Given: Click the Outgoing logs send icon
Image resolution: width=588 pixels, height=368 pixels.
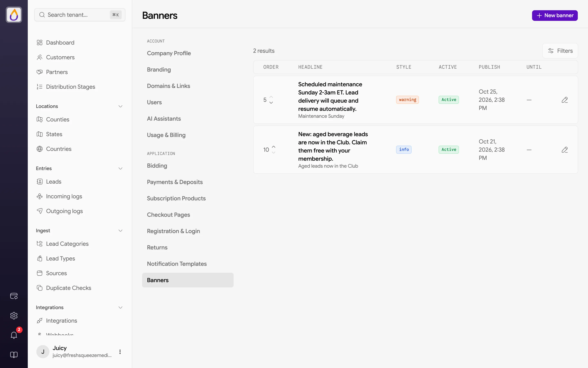Looking at the screenshot, I should (x=40, y=211).
